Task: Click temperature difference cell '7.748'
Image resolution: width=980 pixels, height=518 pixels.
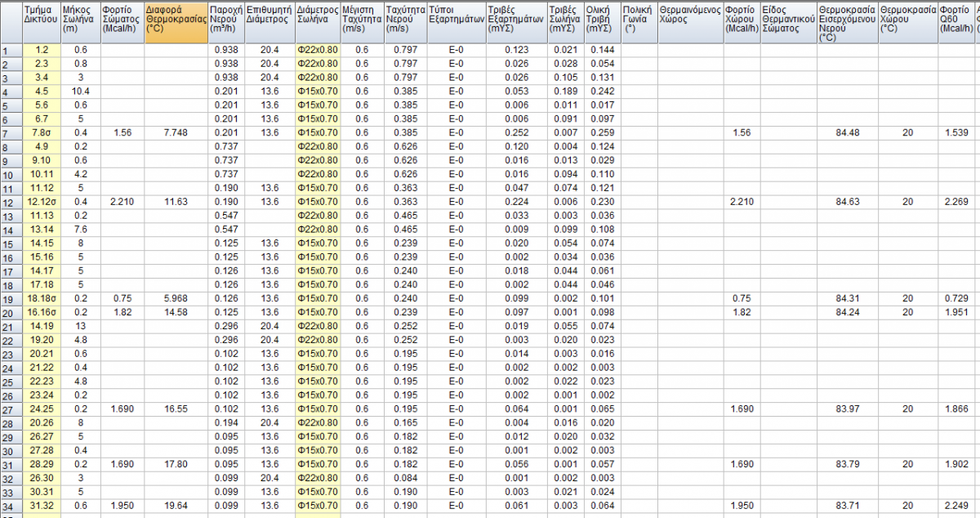Action: tap(176, 133)
